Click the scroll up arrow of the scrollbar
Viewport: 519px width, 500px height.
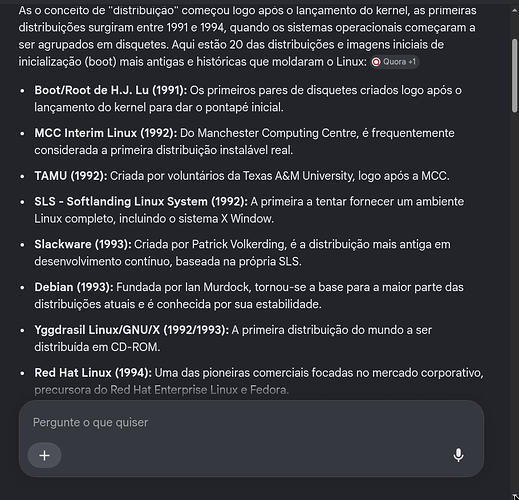click(x=514, y=10)
